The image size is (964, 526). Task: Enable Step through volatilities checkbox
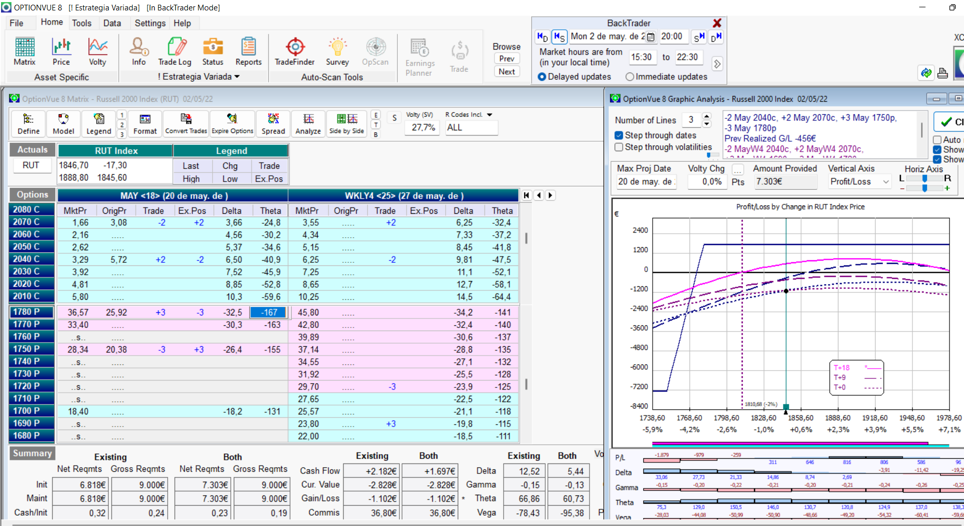click(x=619, y=147)
